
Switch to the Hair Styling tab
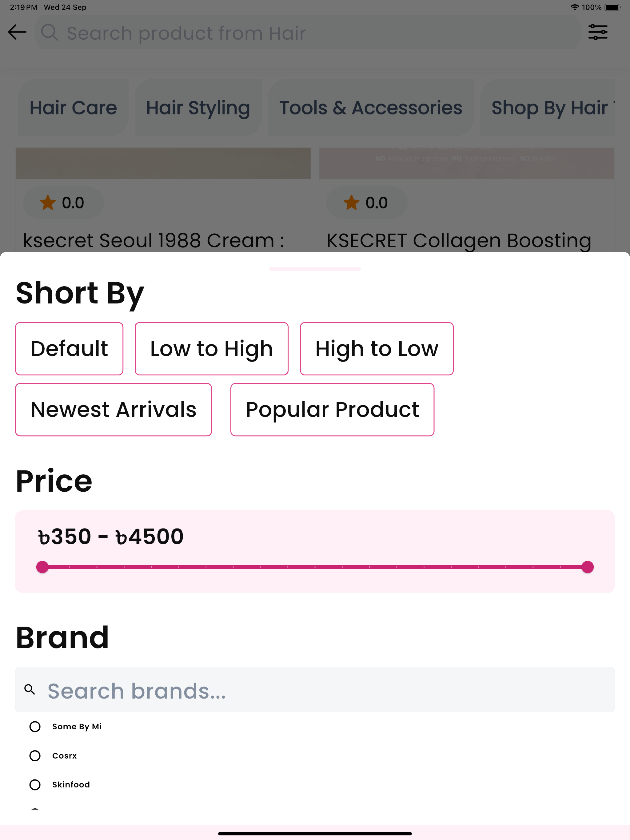pyautogui.click(x=198, y=108)
